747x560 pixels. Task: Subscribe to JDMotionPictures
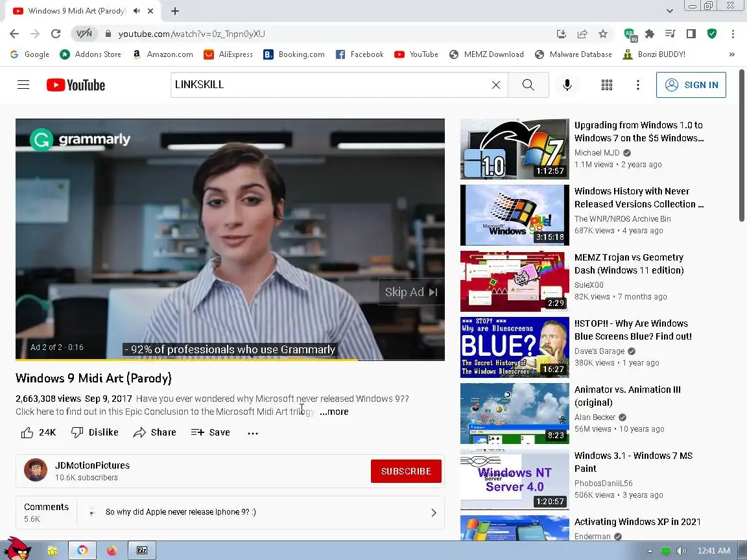[406, 471]
